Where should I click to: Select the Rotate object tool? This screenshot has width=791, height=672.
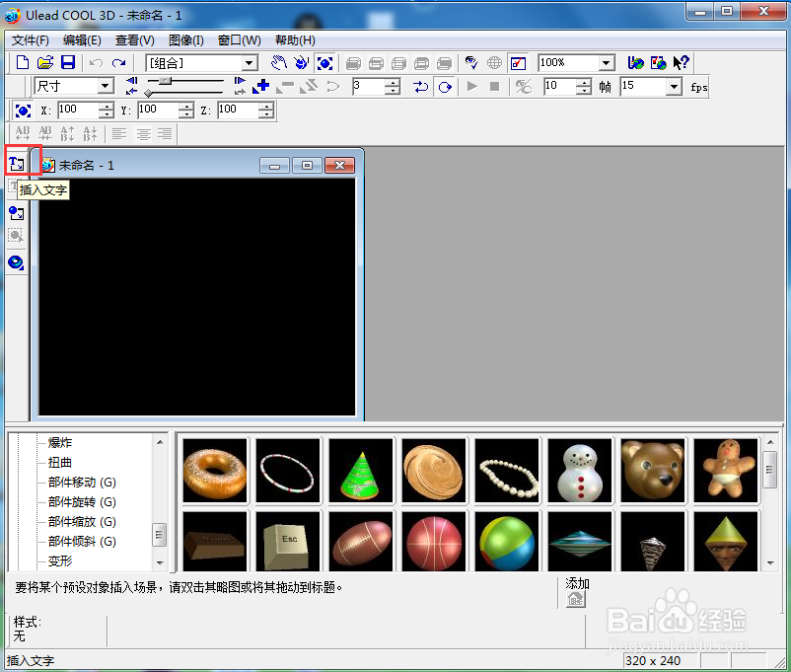(301, 62)
